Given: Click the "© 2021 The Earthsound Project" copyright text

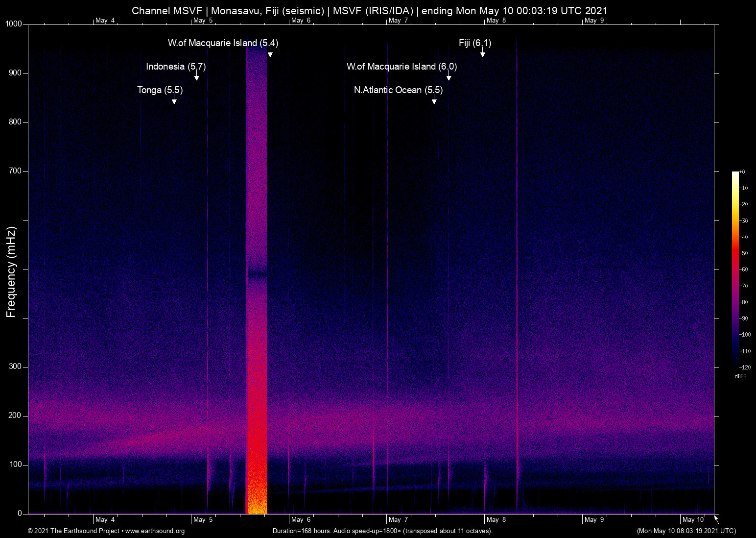Looking at the screenshot, I should [x=74, y=531].
